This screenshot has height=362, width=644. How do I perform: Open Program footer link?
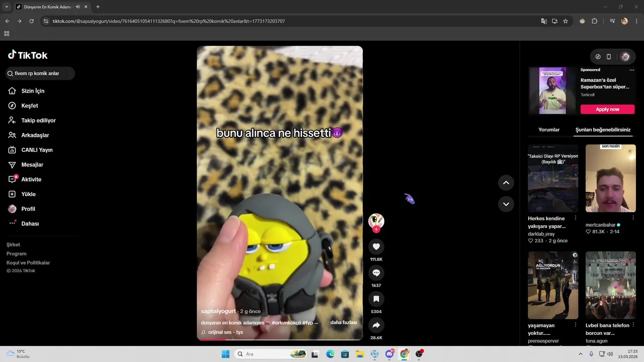point(17,254)
